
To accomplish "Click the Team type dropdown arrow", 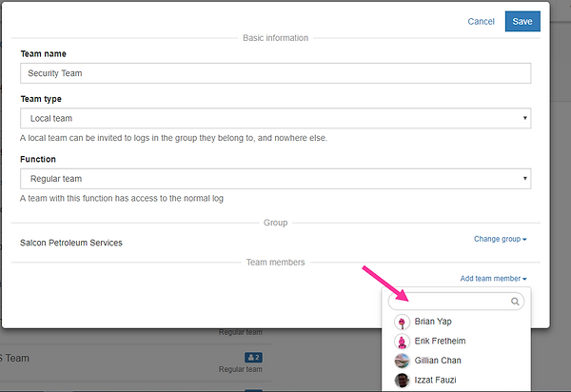I will tap(524, 118).
